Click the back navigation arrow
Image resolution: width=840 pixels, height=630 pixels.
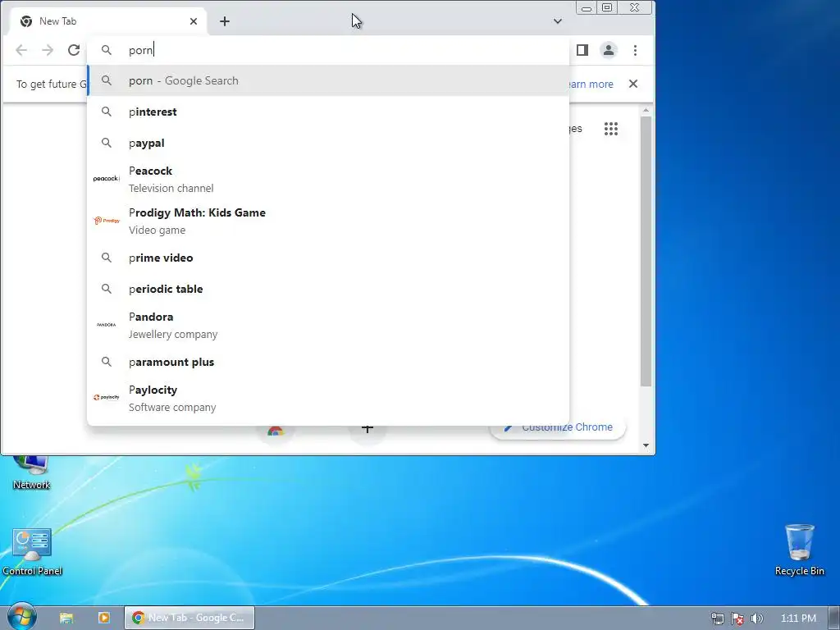click(21, 50)
